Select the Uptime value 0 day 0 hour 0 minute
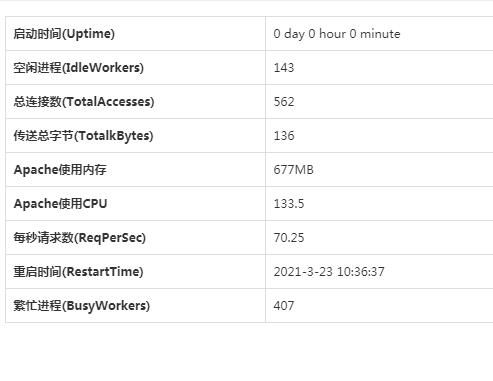The image size is (493, 381). click(337, 34)
